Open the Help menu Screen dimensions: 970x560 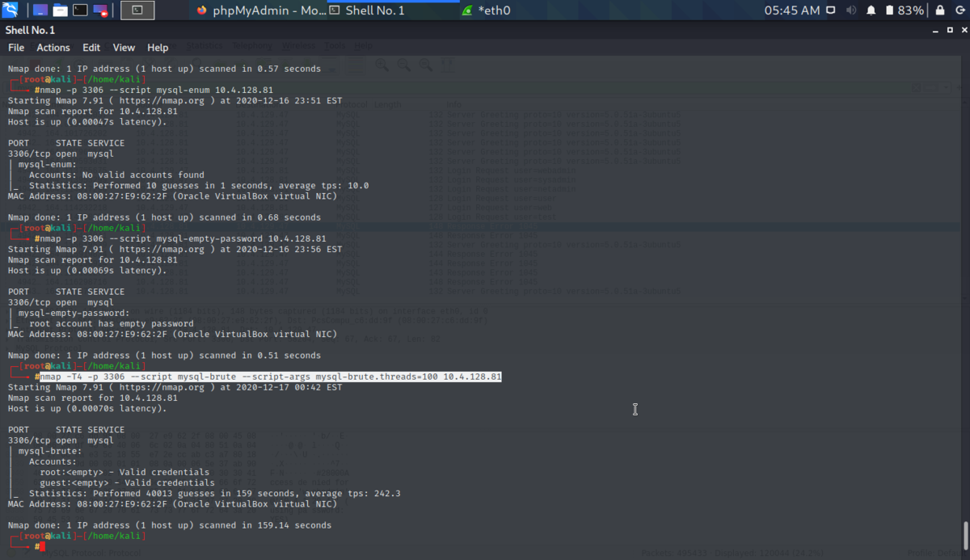click(158, 48)
